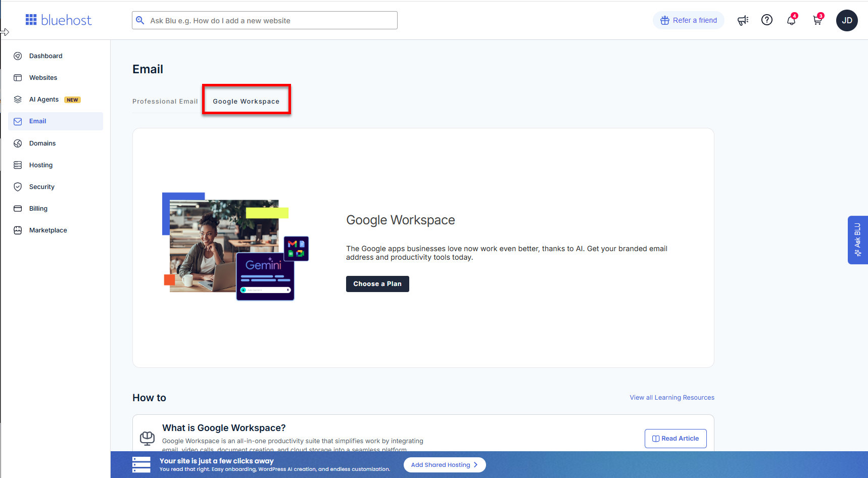Click the Websites sidebar icon

18,78
